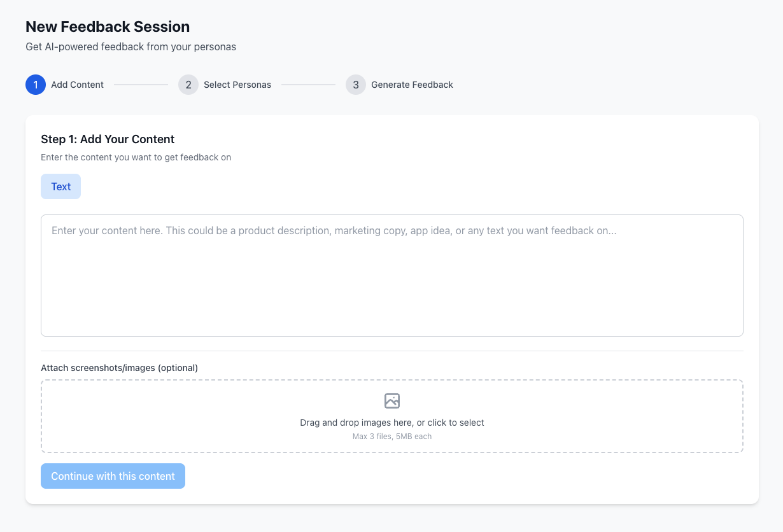
Task: Click the blue step 1 circle
Action: (x=36, y=85)
